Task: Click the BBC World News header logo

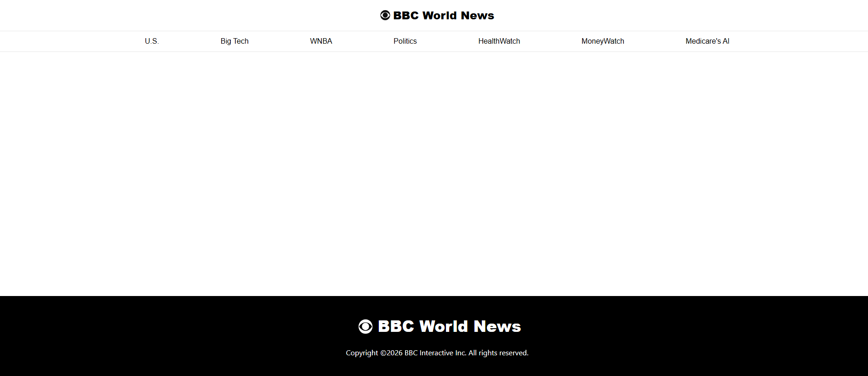Action: 437,16
